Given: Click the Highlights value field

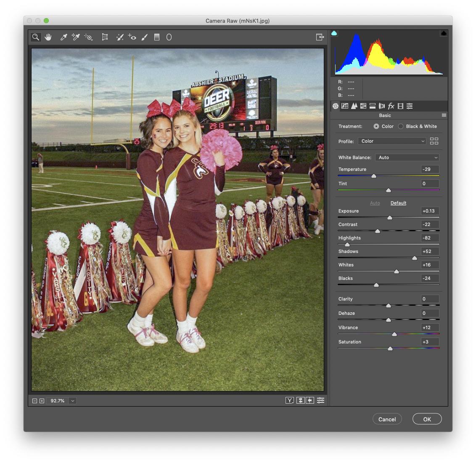Looking at the screenshot, I should click(x=430, y=238).
